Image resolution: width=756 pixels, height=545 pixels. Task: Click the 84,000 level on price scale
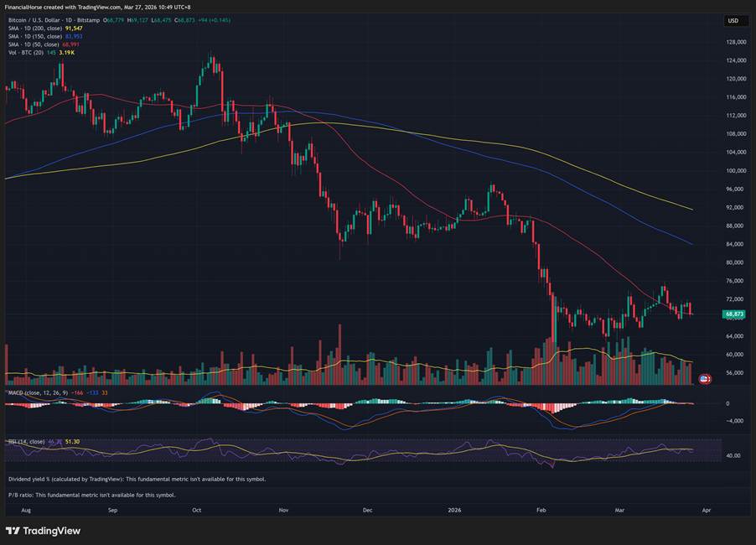coord(736,244)
